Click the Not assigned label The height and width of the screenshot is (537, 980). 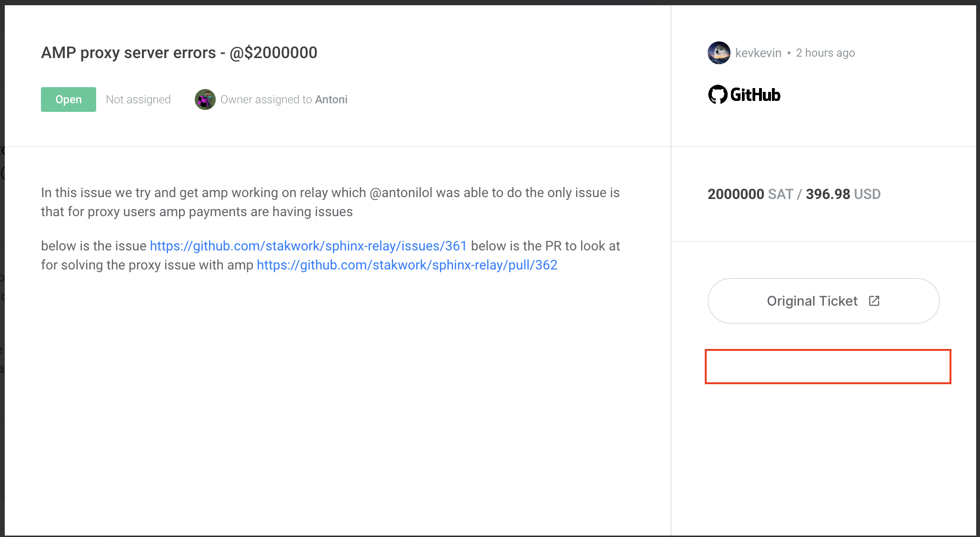[138, 99]
